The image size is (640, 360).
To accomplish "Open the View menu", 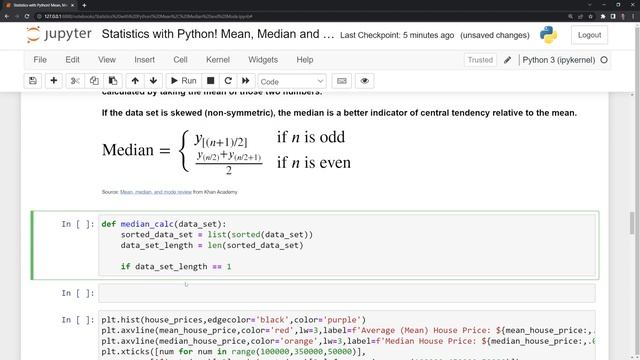I will (x=107, y=60).
